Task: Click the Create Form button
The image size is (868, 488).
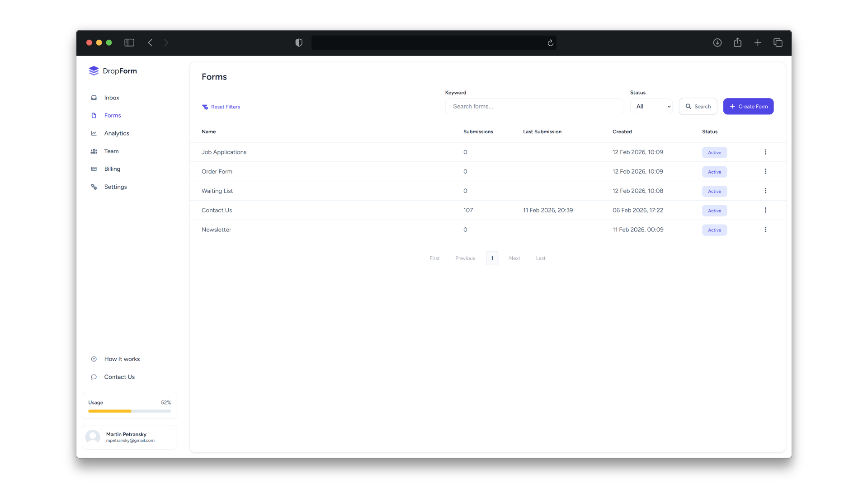Action: point(748,106)
